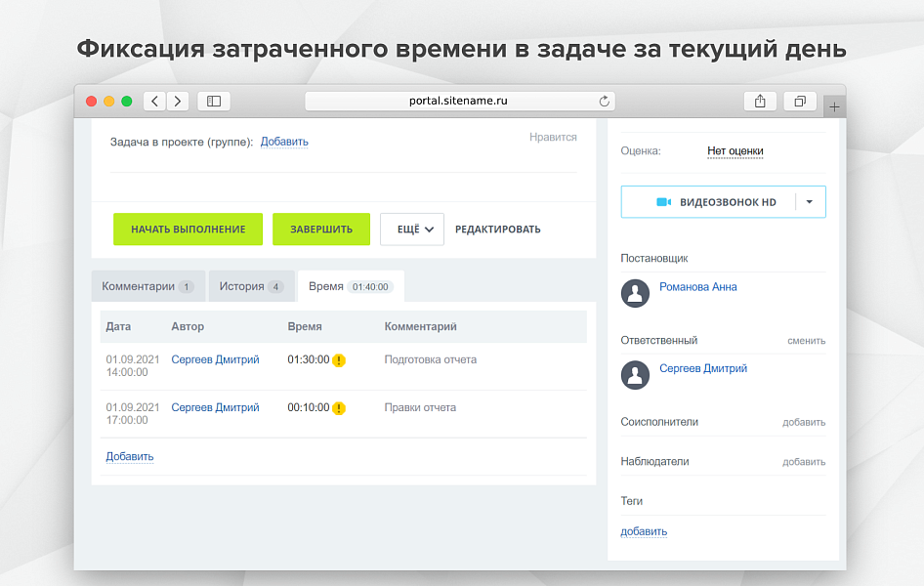Click the browser back arrow button
This screenshot has height=586, width=924.
tap(154, 101)
